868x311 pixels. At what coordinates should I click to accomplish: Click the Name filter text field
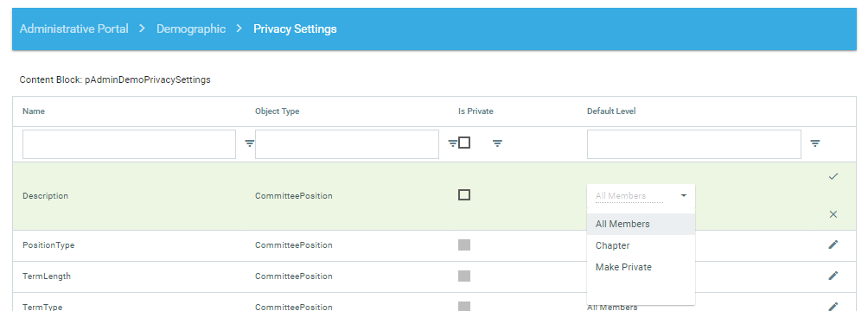click(x=129, y=144)
